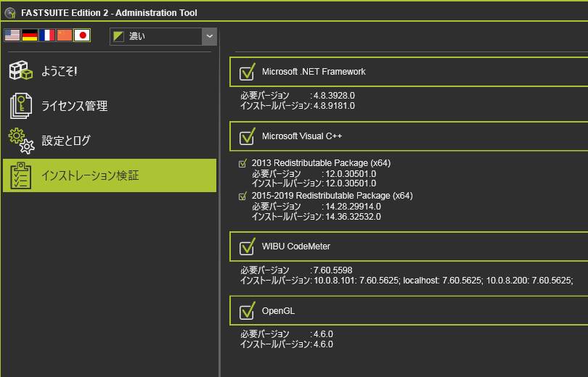Screen dimensions: 588x377
Task: Open the 濃い theme combo box
Action: pos(163,36)
